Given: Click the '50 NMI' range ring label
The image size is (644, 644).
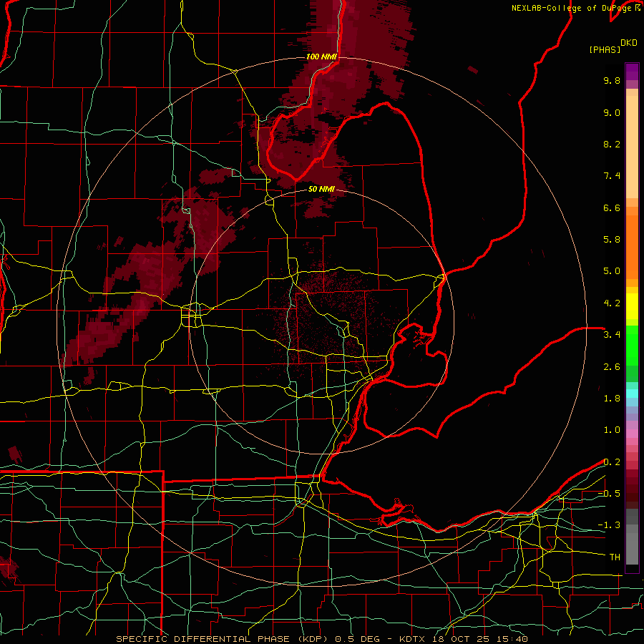Looking at the screenshot, I should coord(321,189).
